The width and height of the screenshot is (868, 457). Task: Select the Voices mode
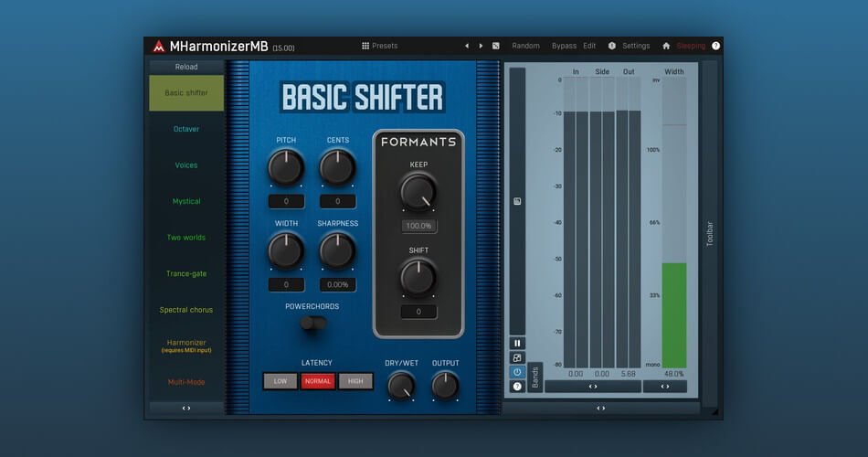click(x=186, y=165)
